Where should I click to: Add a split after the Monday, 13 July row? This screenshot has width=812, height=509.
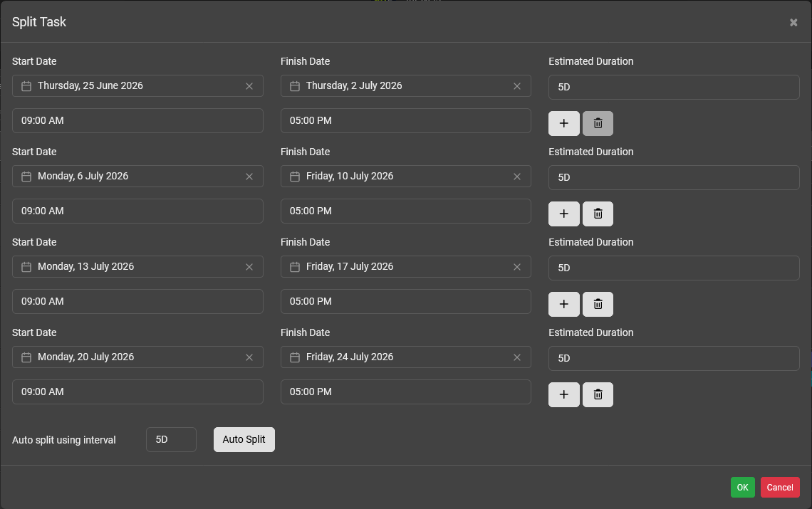563,304
